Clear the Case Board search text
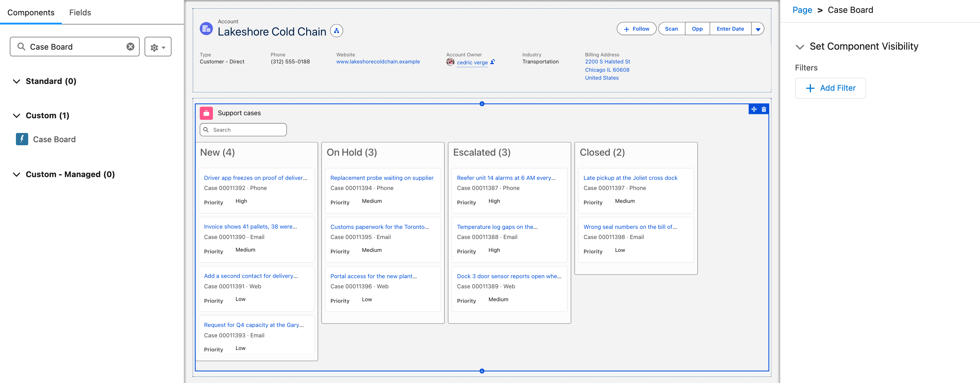The width and height of the screenshot is (980, 383). (x=130, y=47)
